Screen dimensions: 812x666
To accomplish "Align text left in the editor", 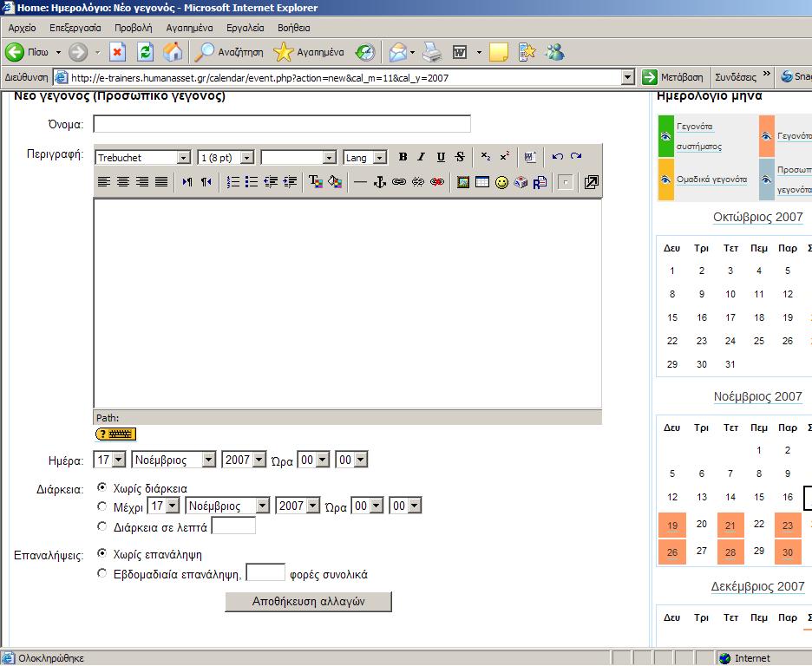I will (x=104, y=181).
